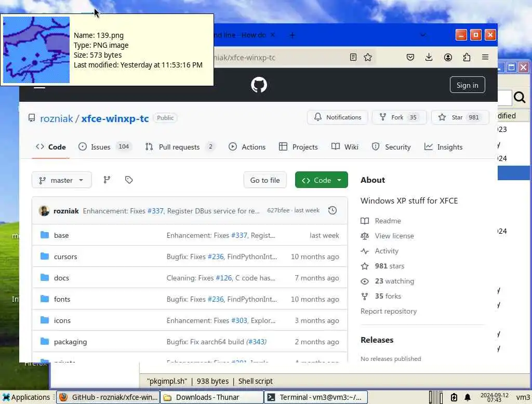Image resolution: width=532 pixels, height=404 pixels.
Task: Expand the list all tabs chevron
Action: tap(423, 35)
